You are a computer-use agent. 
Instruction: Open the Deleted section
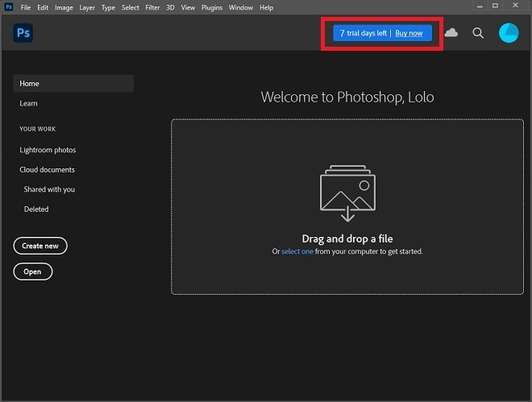(x=36, y=209)
